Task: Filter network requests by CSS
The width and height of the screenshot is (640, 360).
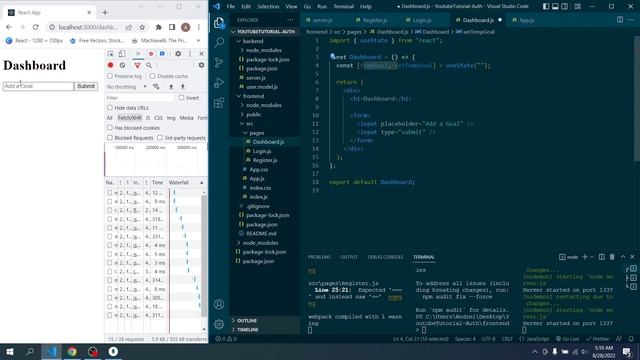Action: pos(158,118)
